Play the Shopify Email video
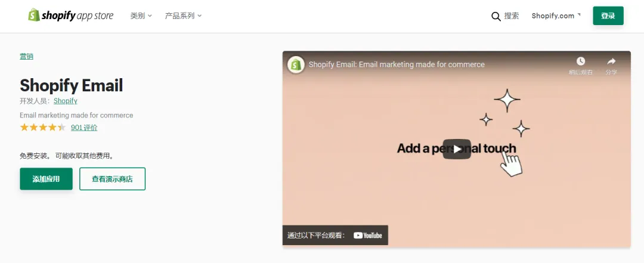This screenshot has width=644, height=263. pos(457,149)
